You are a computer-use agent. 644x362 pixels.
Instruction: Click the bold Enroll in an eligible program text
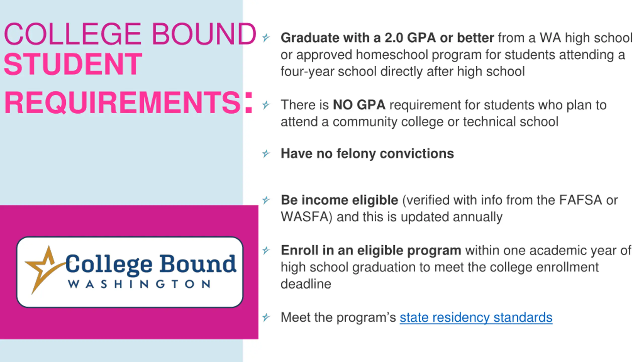click(x=371, y=251)
